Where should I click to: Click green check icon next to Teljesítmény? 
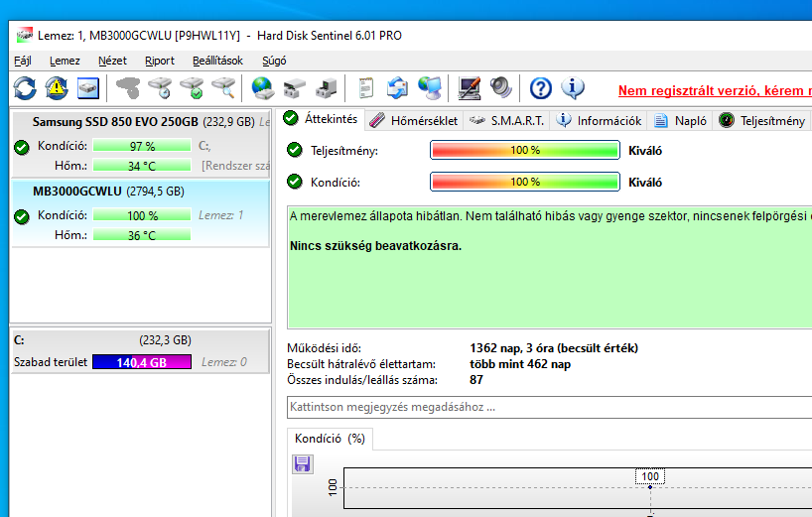click(295, 150)
